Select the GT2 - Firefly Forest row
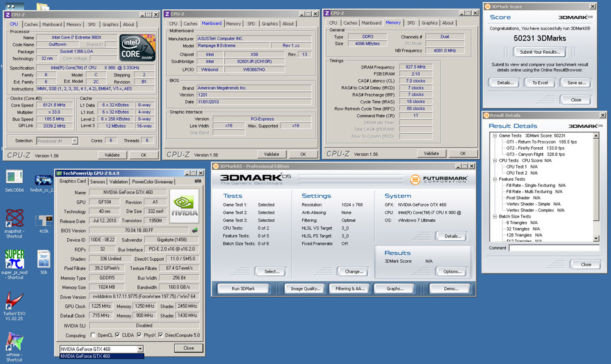The width and height of the screenshot is (611, 364). [x=535, y=148]
